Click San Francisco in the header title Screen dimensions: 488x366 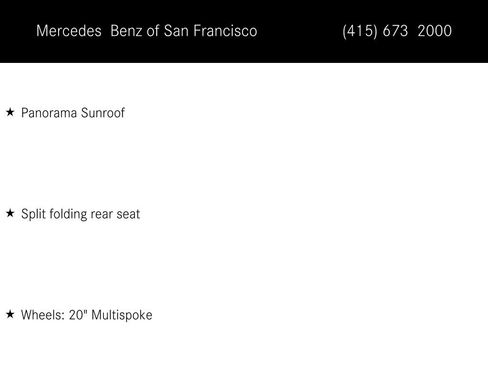[x=210, y=31]
